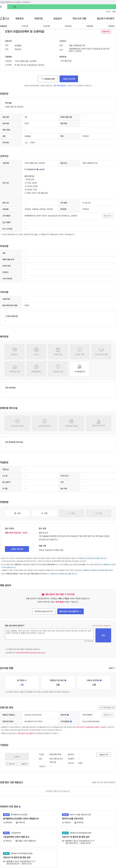The image size is (116, 868).
Task: Click the 모성보호시설 icon
Action: (58, 369)
